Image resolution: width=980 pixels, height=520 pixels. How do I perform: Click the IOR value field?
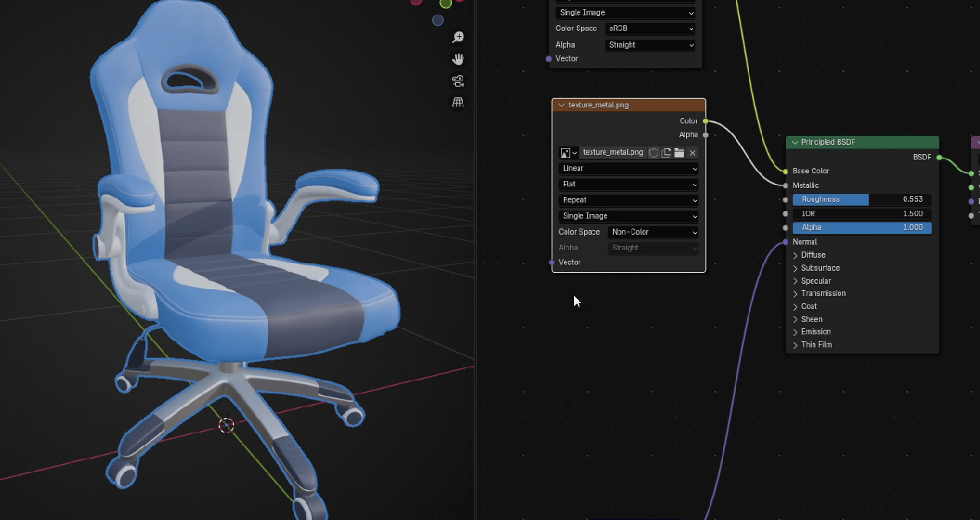pos(861,214)
